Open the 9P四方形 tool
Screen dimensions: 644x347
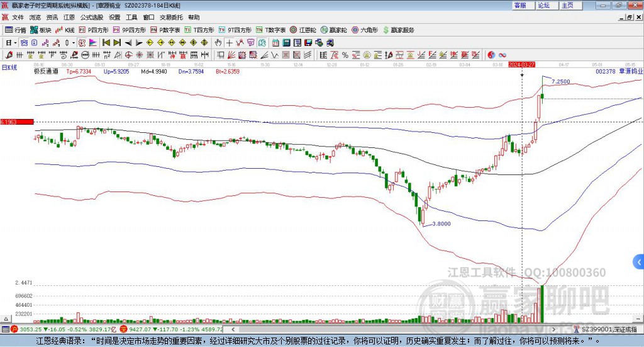tap(130, 30)
